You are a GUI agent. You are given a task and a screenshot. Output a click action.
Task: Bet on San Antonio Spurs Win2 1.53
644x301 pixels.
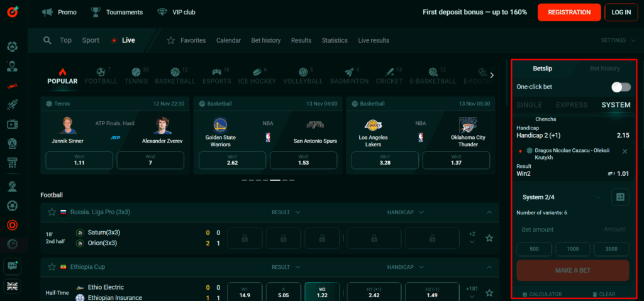[x=304, y=160]
